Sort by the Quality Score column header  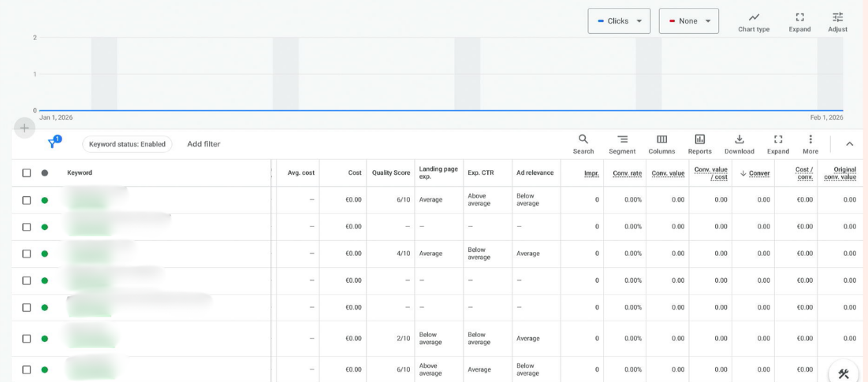(x=391, y=173)
